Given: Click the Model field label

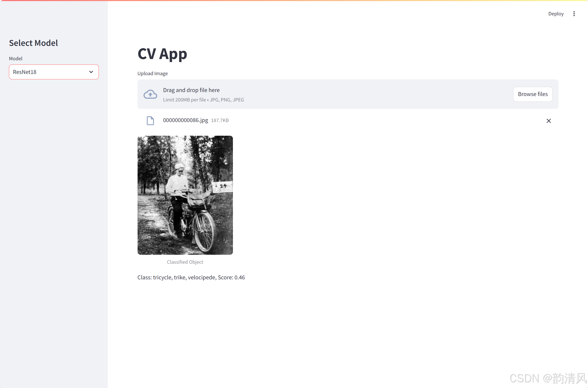Looking at the screenshot, I should pos(16,59).
